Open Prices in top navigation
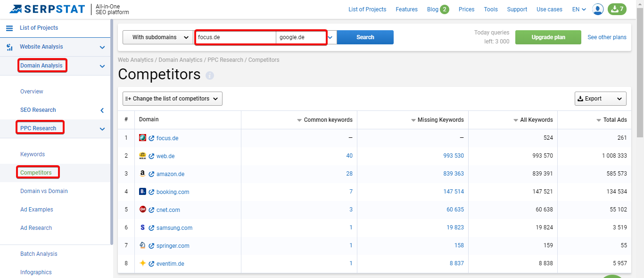644x278 pixels. point(467,9)
